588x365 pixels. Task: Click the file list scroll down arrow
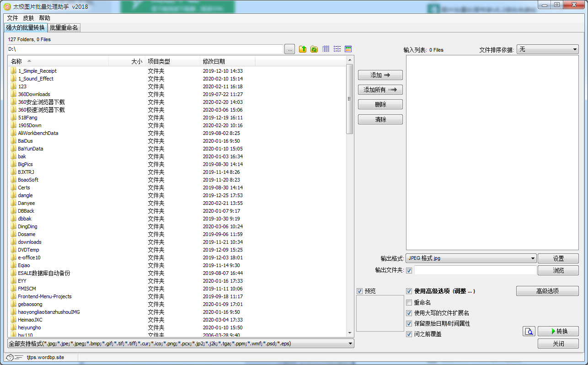[350, 333]
